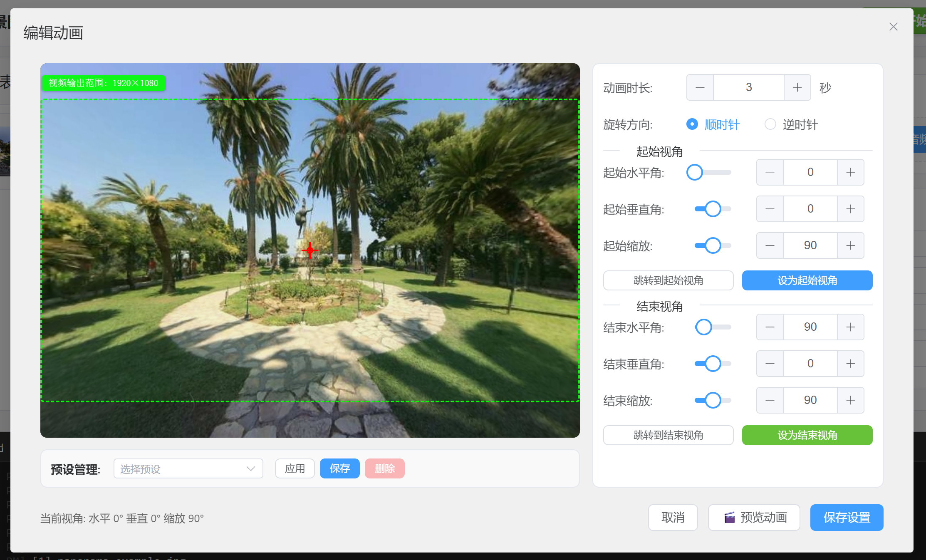This screenshot has width=926, height=560.
Task: Click plus on start horizontal angle
Action: point(850,172)
